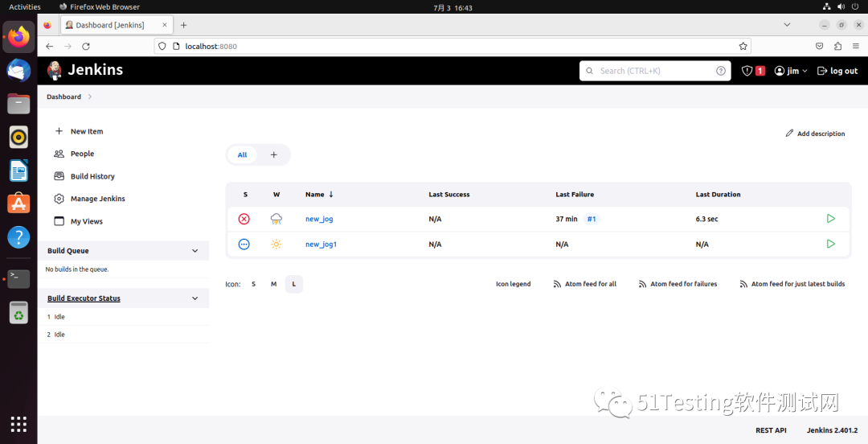Click the Last Success column header
The width and height of the screenshot is (868, 444).
coord(449,194)
